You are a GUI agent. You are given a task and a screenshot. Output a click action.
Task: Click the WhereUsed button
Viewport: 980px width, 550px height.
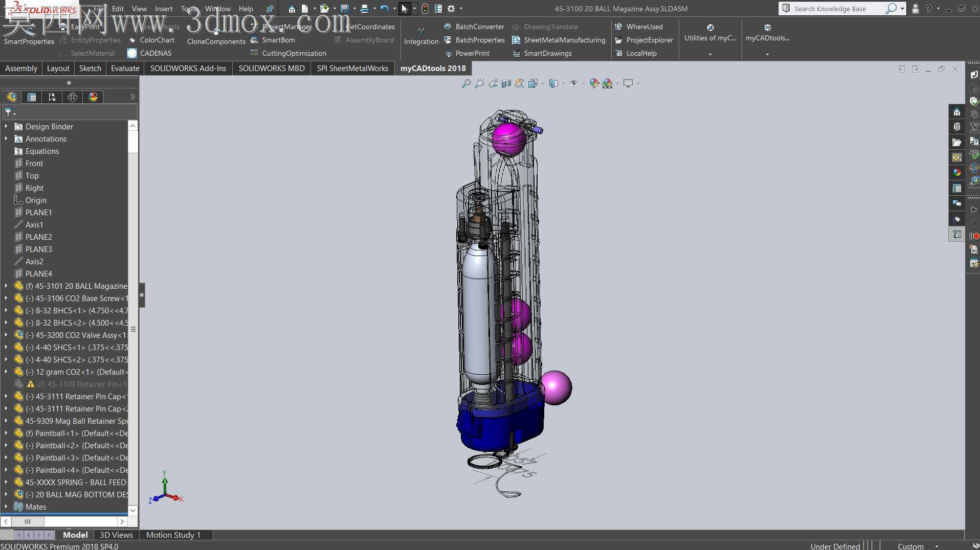(639, 27)
